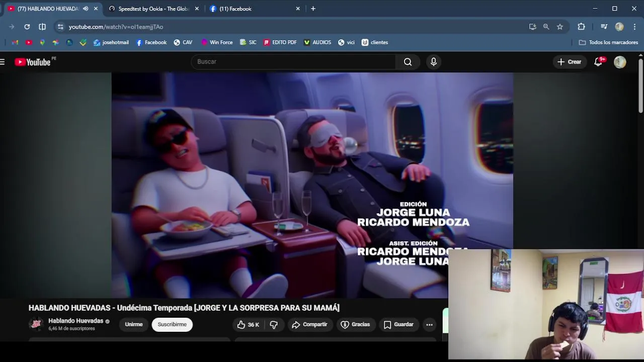Click the '6,46 M de suscriptores' text

[x=71, y=329]
